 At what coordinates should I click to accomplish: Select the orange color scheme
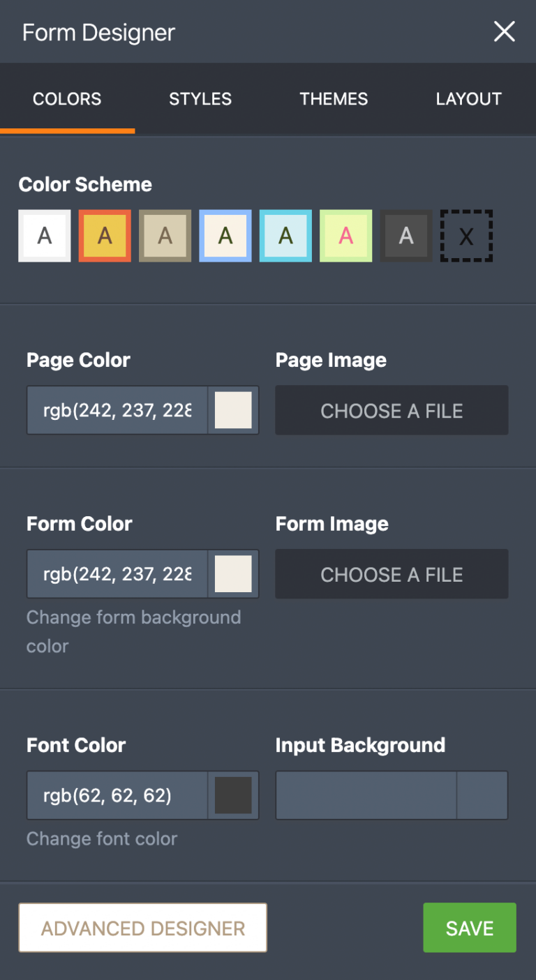click(x=104, y=236)
